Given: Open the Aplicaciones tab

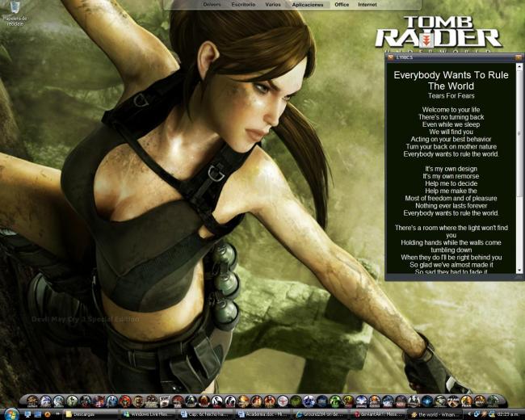Looking at the screenshot, I should click(308, 5).
